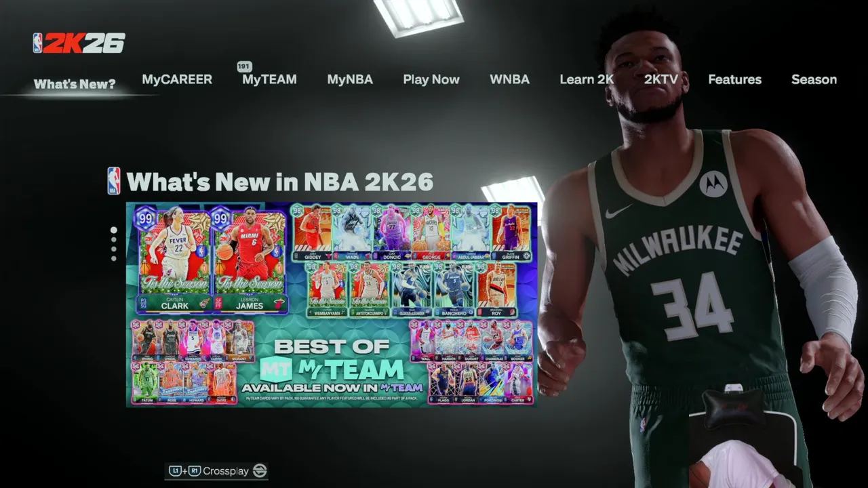Click the crossplay globe icon

pyautogui.click(x=260, y=471)
